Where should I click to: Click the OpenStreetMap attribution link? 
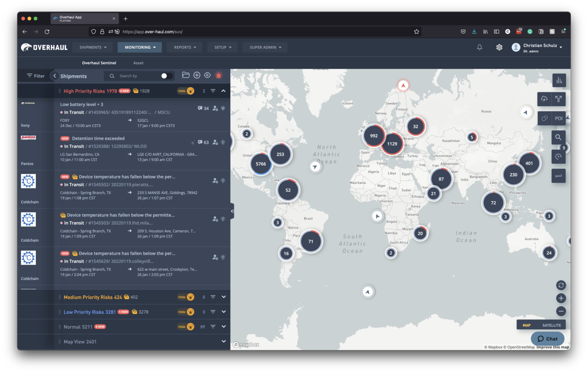[x=519, y=347]
